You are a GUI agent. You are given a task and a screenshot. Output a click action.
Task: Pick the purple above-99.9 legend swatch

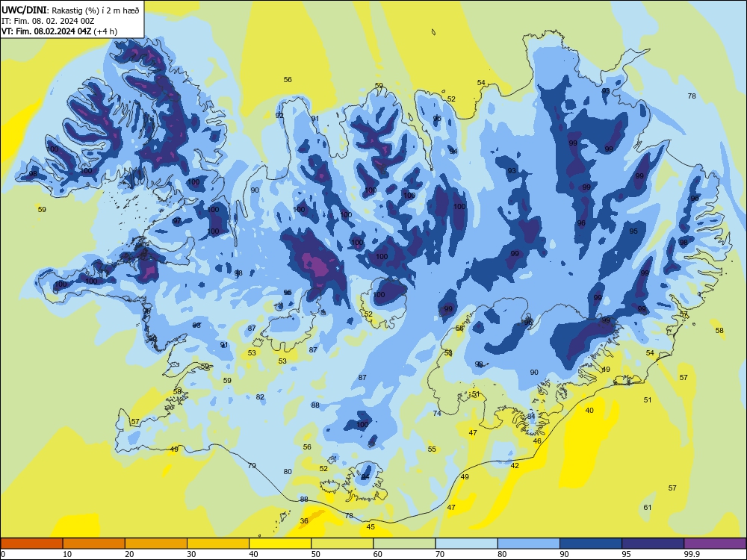coord(715,544)
